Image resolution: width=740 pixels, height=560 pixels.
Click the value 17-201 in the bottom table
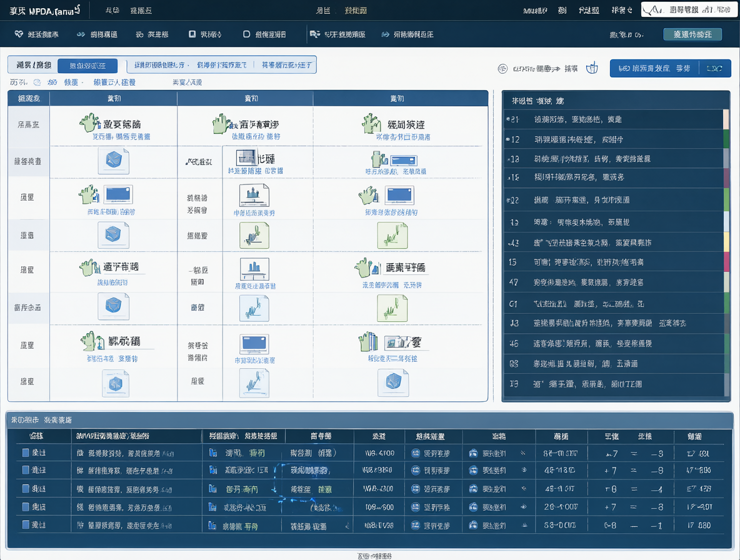699,507
